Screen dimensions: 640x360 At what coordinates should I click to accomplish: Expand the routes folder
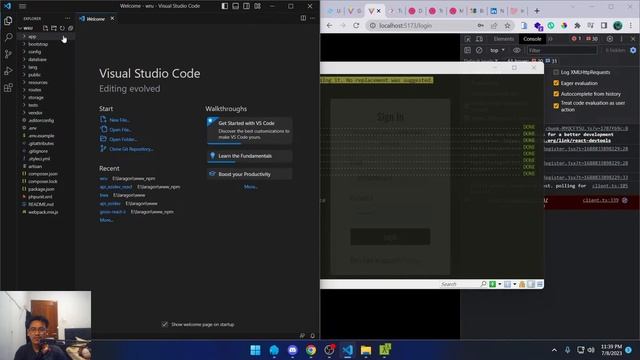(x=46, y=90)
